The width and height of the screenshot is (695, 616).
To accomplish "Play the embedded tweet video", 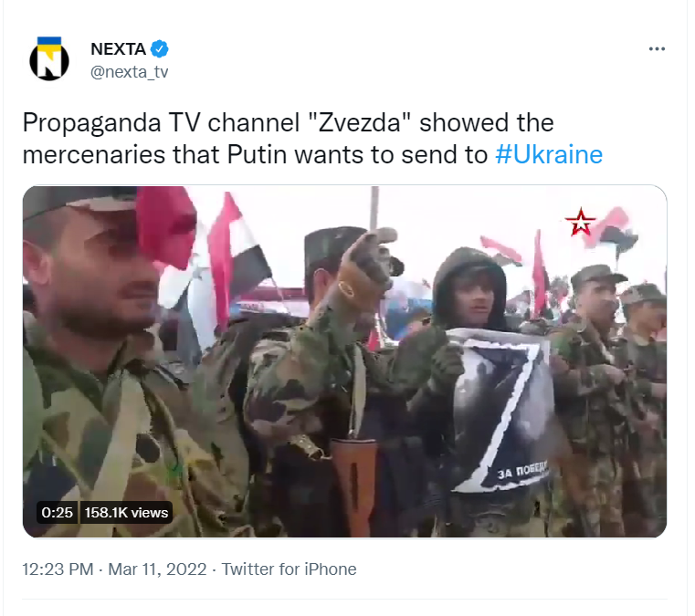I will pyautogui.click(x=345, y=361).
